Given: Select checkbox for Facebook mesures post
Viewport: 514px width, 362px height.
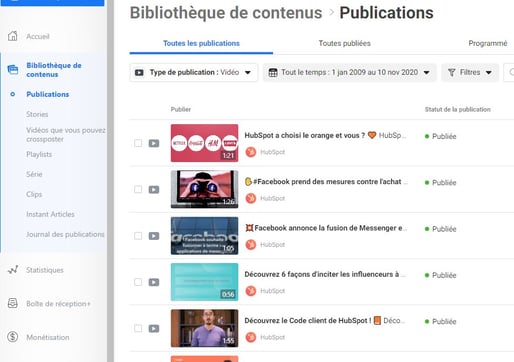Looking at the screenshot, I should [x=138, y=190].
